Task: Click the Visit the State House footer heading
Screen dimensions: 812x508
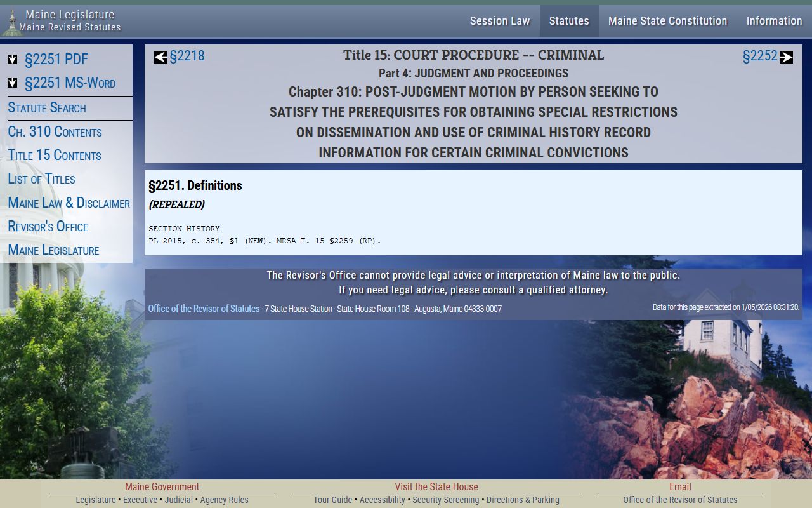Action: pyautogui.click(x=436, y=486)
